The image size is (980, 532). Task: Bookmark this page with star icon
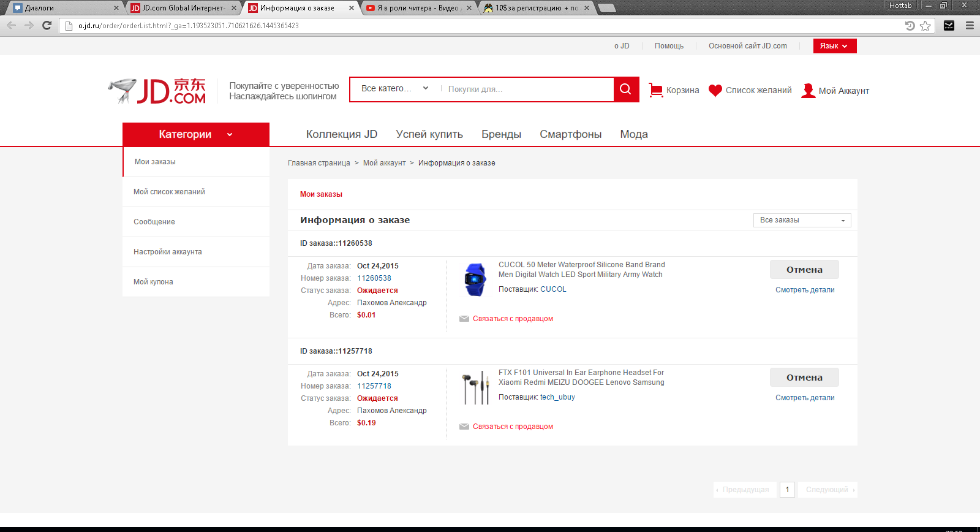925,26
